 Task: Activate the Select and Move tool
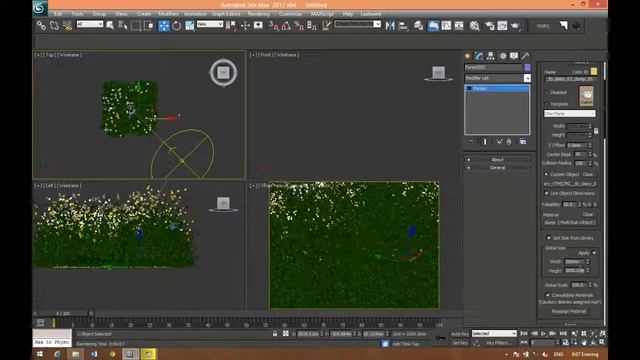tap(164, 25)
